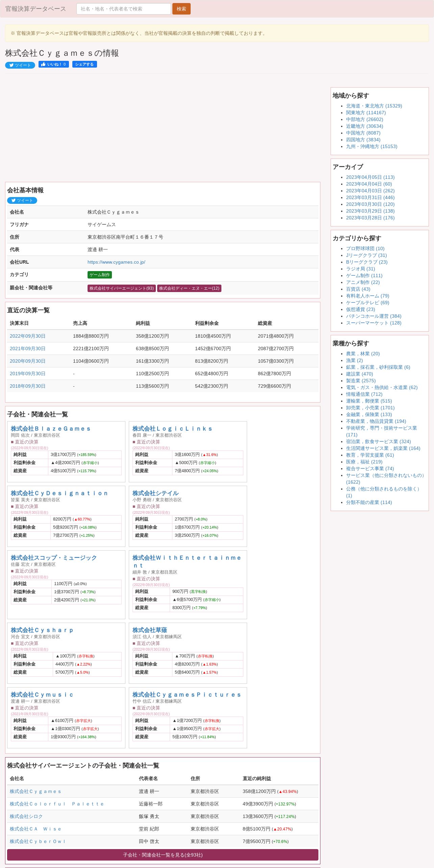Open 株式会社CyberOwl table link
Image resolution: width=434 pixels, height=868 pixels.
(38, 841)
